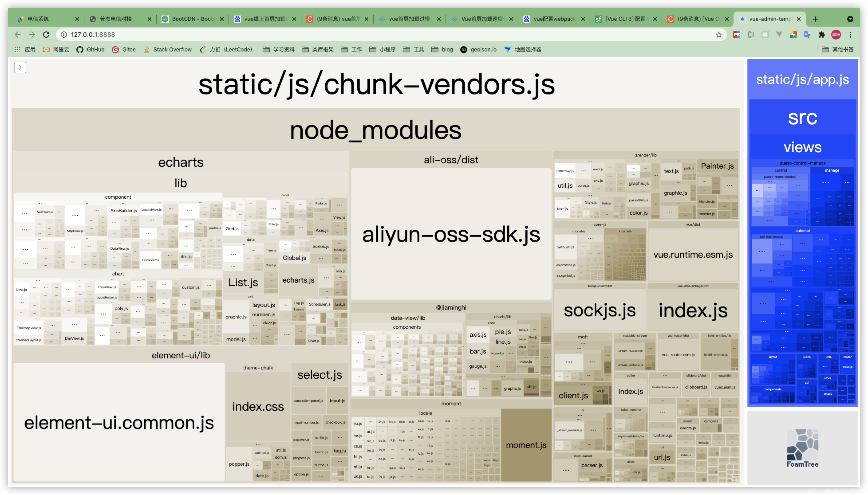
Task: Click the echarts.js treemap block
Action: click(x=298, y=280)
